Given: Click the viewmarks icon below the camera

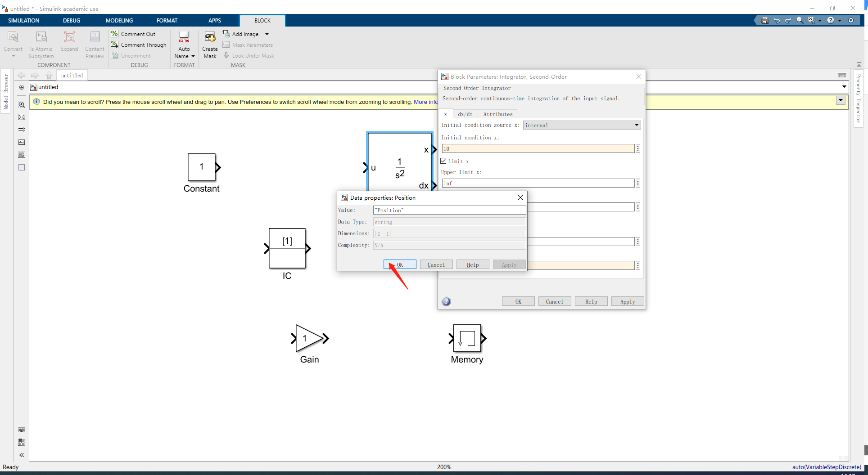Looking at the screenshot, I should coord(22,442).
